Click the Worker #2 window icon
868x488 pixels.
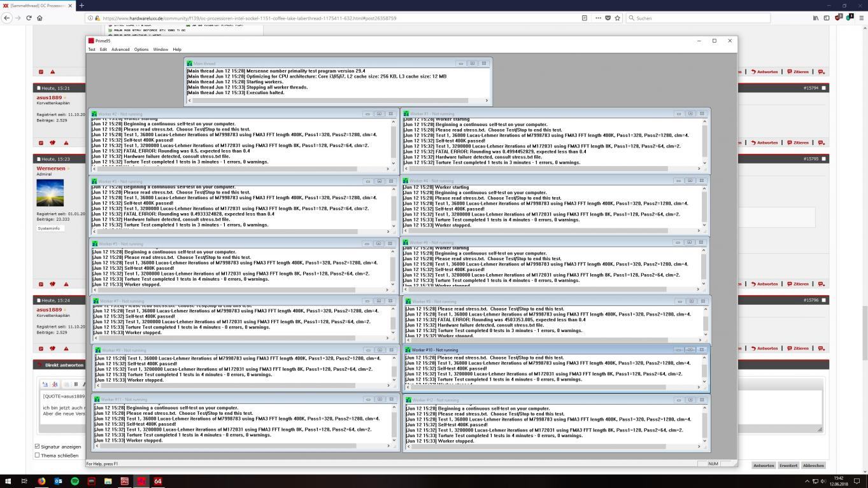coord(95,114)
